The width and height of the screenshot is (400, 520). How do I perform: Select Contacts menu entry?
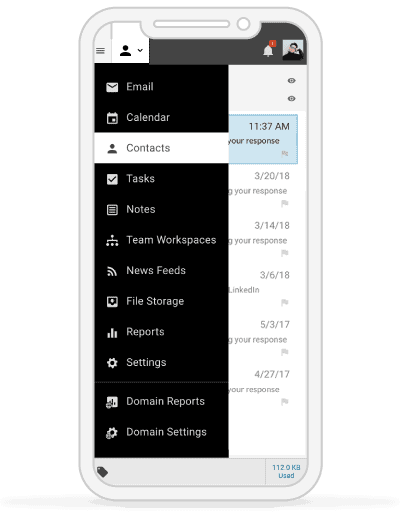click(161, 148)
